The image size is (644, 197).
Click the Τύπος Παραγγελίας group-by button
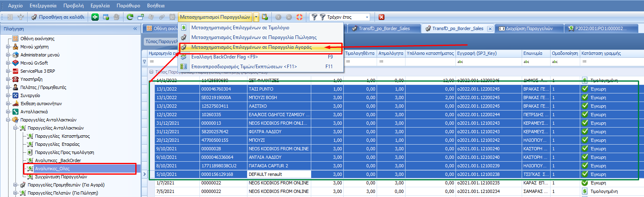click(162, 41)
